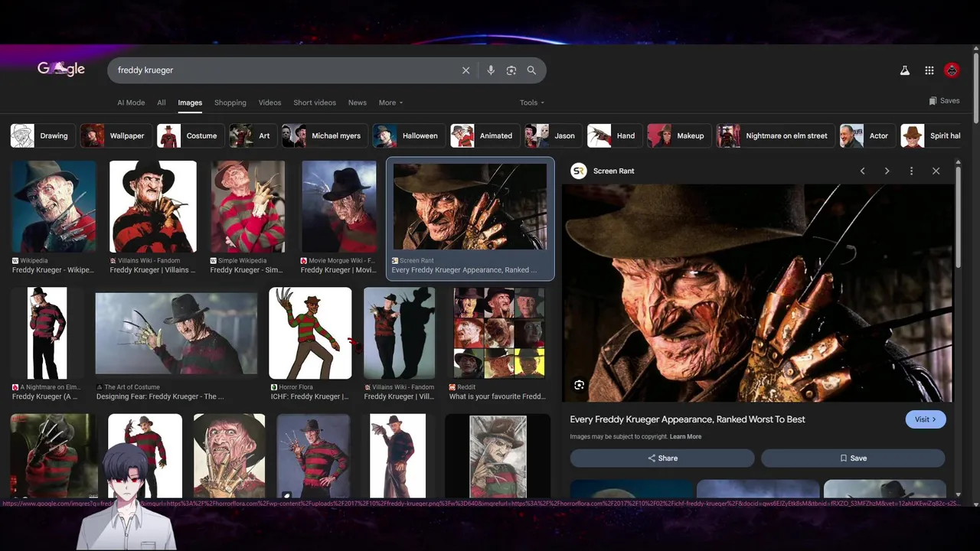The height and width of the screenshot is (551, 980).
Task: Click the Screen Rant source name
Action: click(x=614, y=171)
